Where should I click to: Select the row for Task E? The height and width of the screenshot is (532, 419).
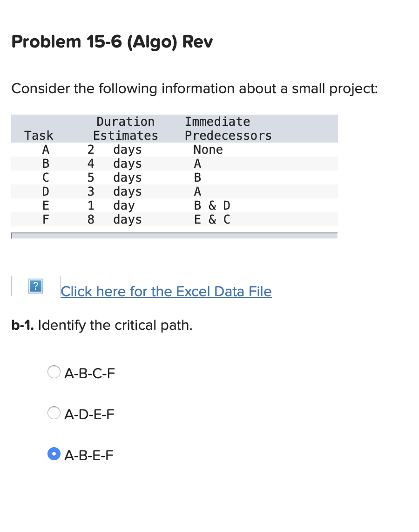[x=140, y=205]
